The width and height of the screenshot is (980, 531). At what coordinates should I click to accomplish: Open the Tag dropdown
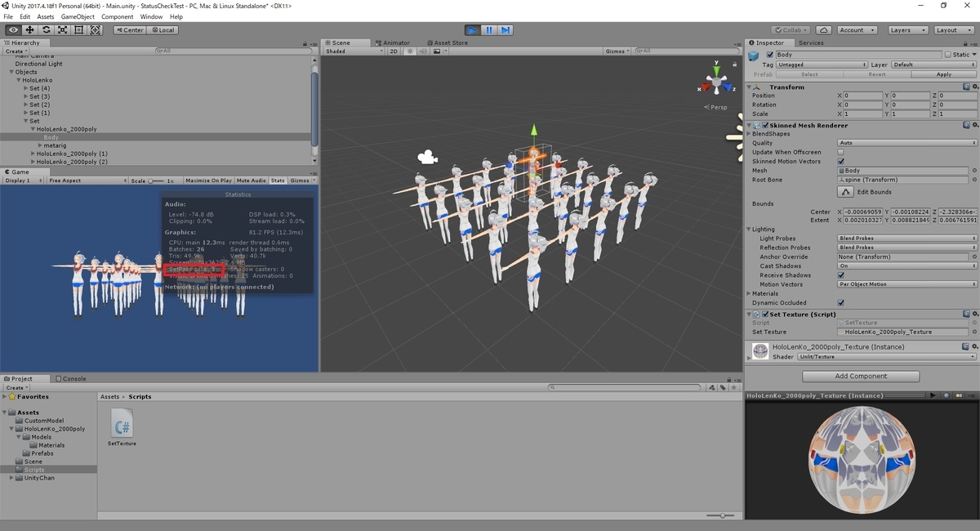coord(822,65)
